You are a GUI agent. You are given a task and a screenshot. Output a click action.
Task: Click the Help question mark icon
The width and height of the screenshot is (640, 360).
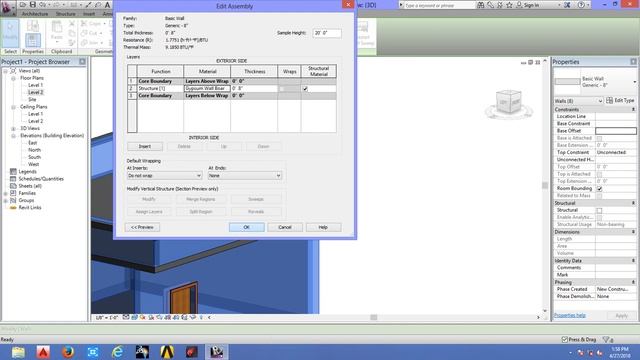click(581, 5)
